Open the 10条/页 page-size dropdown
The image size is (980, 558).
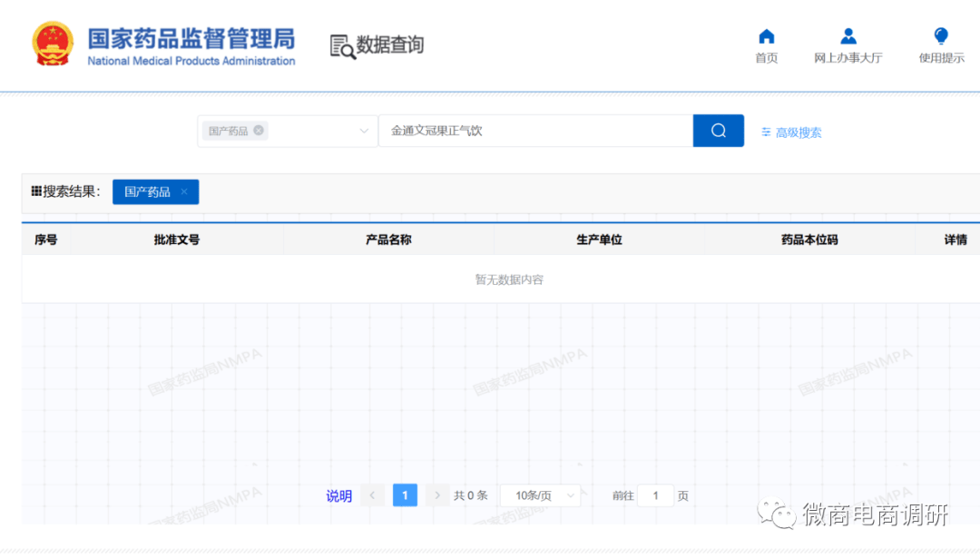tap(539, 494)
